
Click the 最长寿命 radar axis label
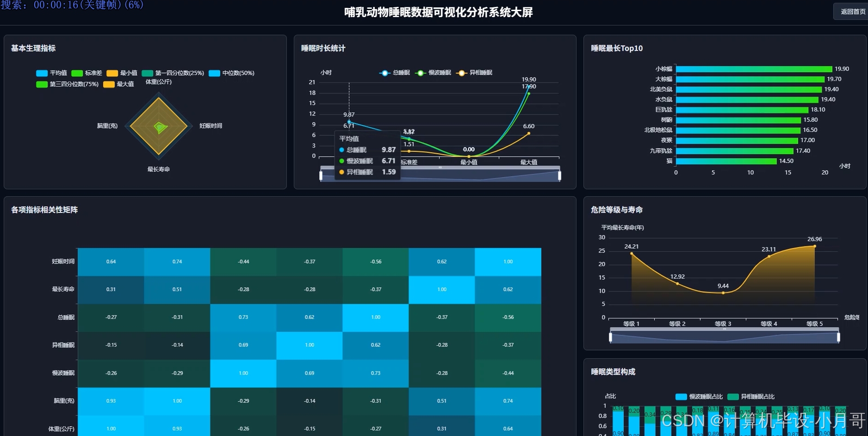coord(159,169)
